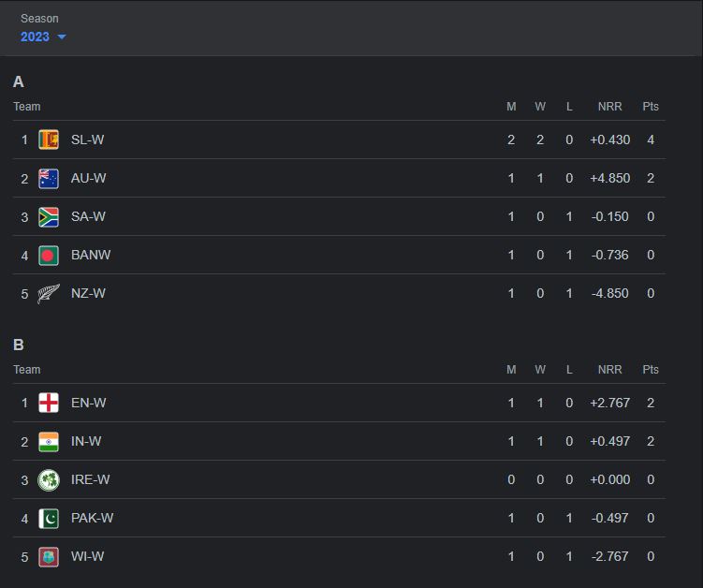703x588 pixels.
Task: Click the India flag icon
Action: (x=49, y=441)
